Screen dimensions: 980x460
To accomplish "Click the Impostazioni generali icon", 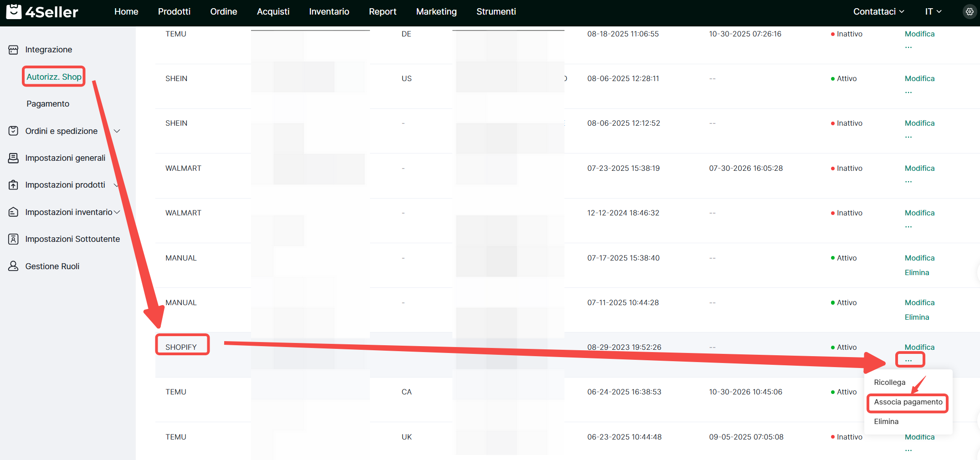I will point(13,158).
